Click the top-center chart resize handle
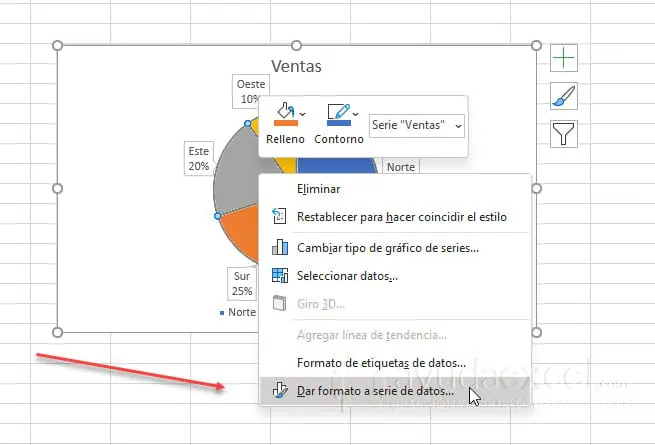Viewport: 655px width, 445px height. click(x=297, y=45)
